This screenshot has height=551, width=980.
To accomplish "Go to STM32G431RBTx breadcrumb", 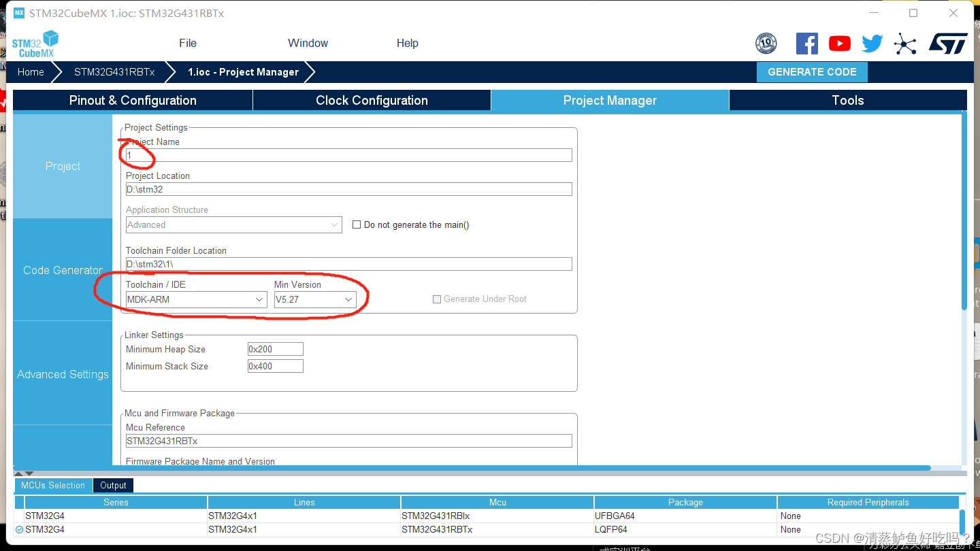I will 114,71.
